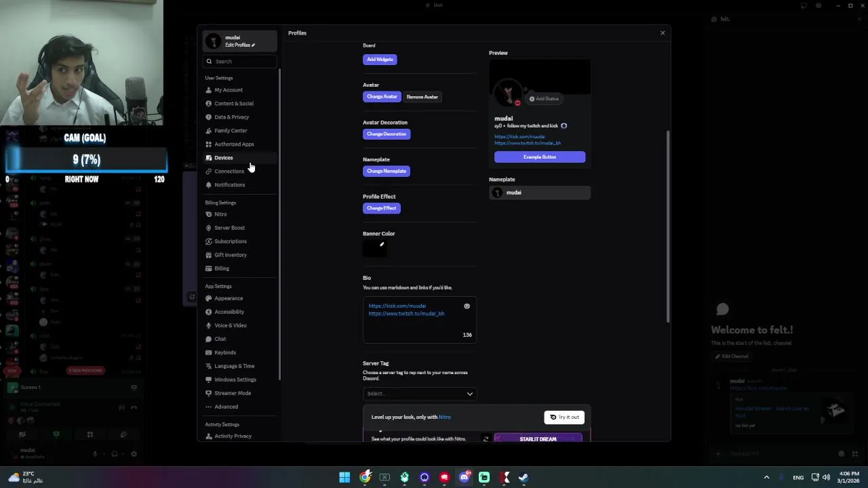Click Change Effect button
Screen dimensions: 868x488
pyautogui.click(x=381, y=209)
